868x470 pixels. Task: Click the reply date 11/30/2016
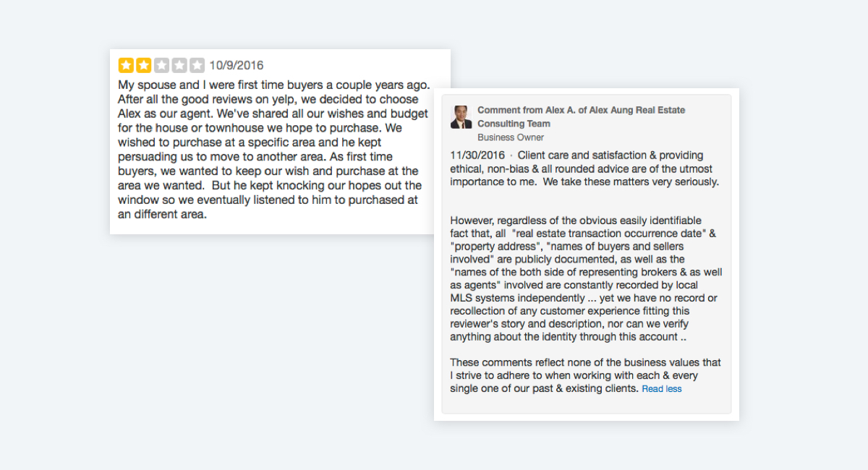coord(477,155)
